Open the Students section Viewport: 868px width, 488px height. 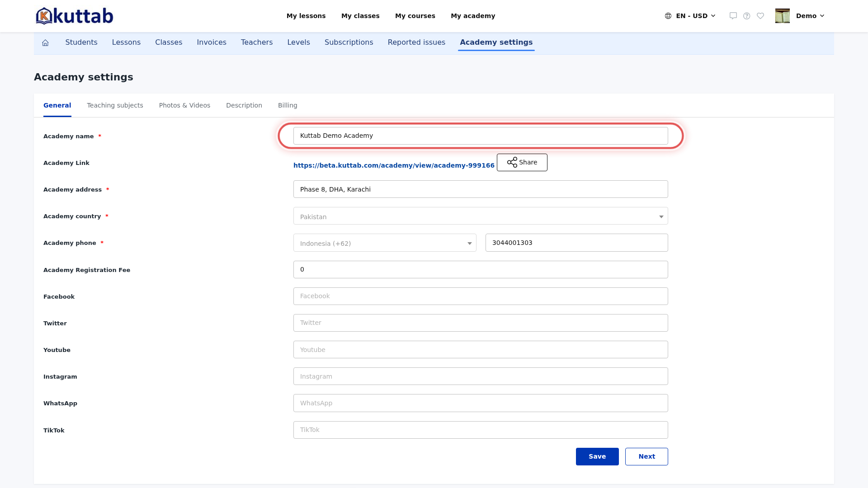pos(81,42)
